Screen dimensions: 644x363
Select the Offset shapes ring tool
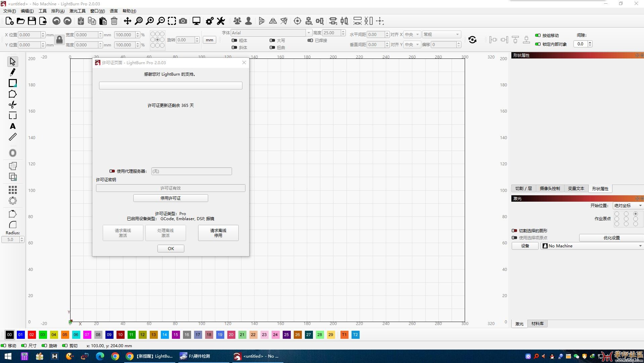13,153
